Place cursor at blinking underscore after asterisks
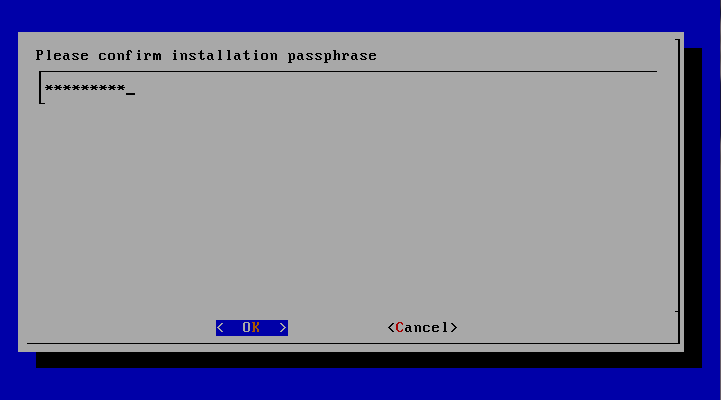 (131, 93)
